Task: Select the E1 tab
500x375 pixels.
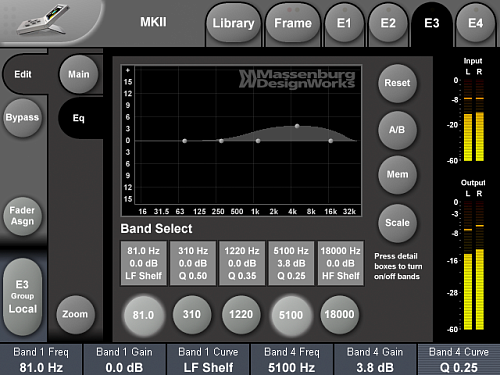Action: 344,23
